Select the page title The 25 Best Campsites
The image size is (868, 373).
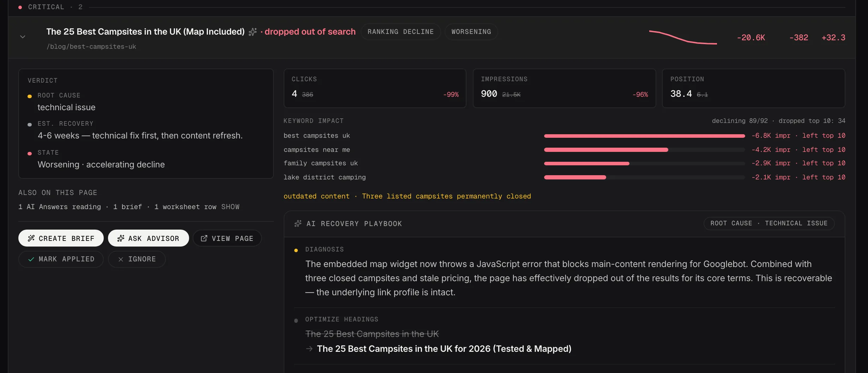click(x=145, y=32)
